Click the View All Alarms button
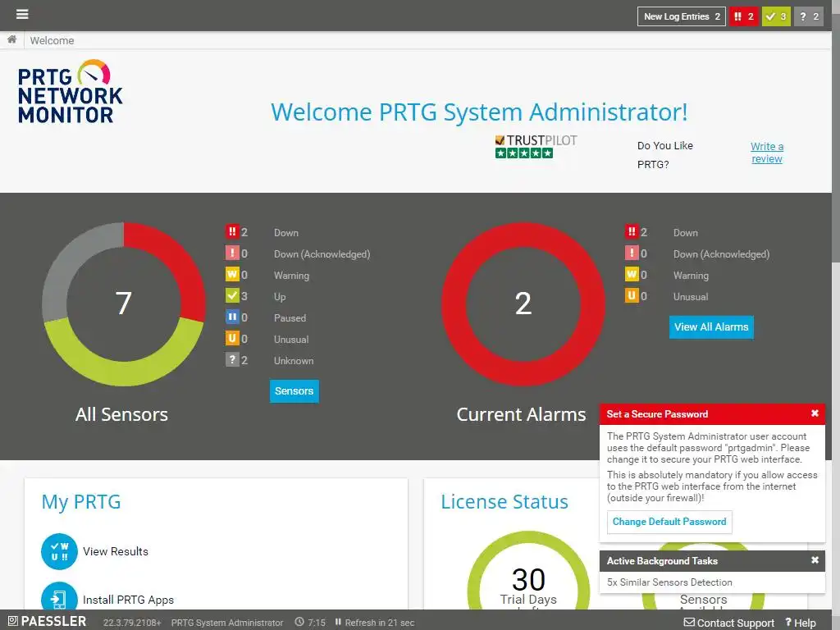 [x=711, y=327]
